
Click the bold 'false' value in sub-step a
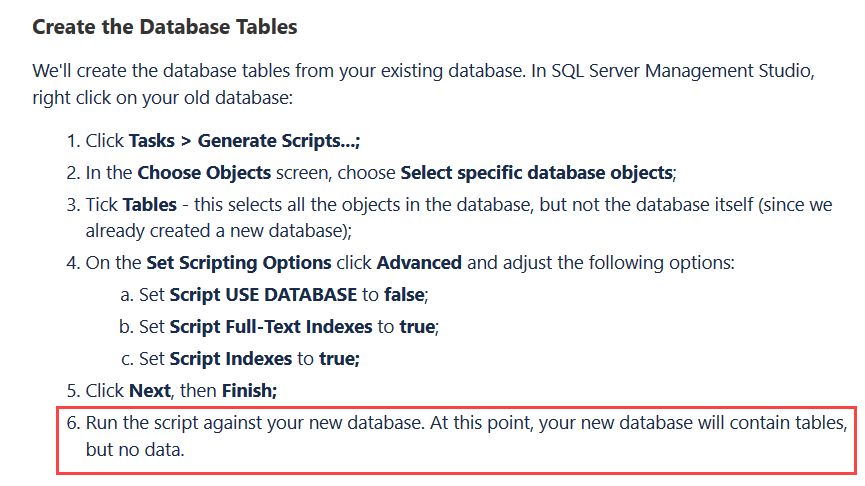404,295
